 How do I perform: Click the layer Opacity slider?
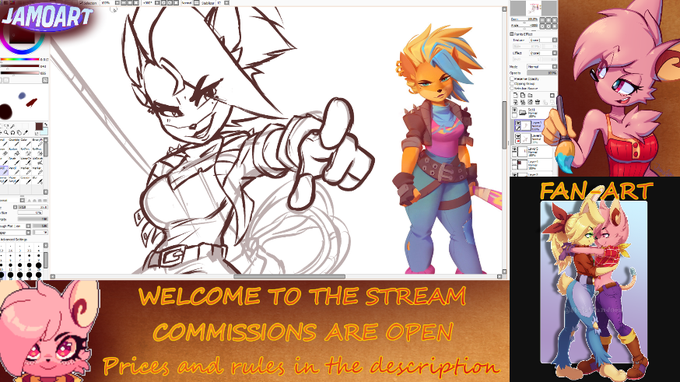tap(542, 73)
